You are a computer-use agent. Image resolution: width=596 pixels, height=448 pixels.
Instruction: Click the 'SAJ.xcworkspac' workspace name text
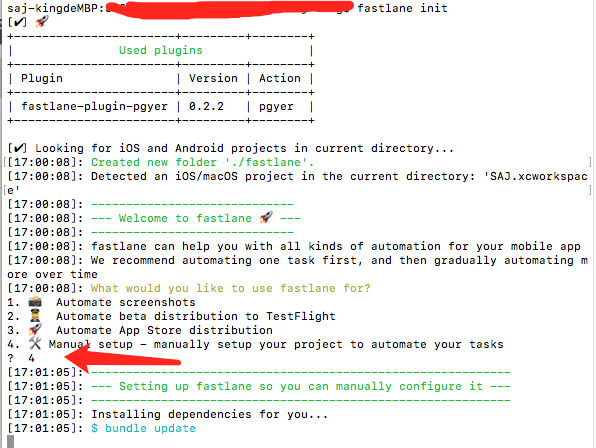pos(539,176)
